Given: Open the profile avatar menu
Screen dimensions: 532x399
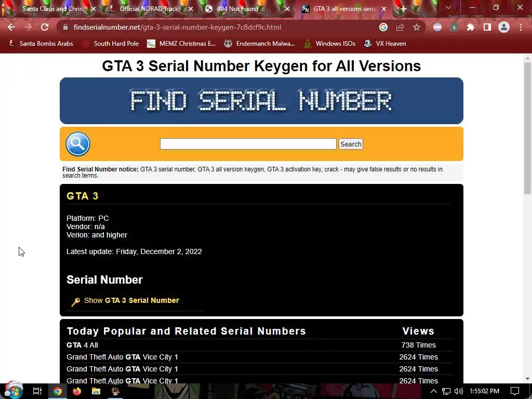Looking at the screenshot, I should click(x=504, y=27).
